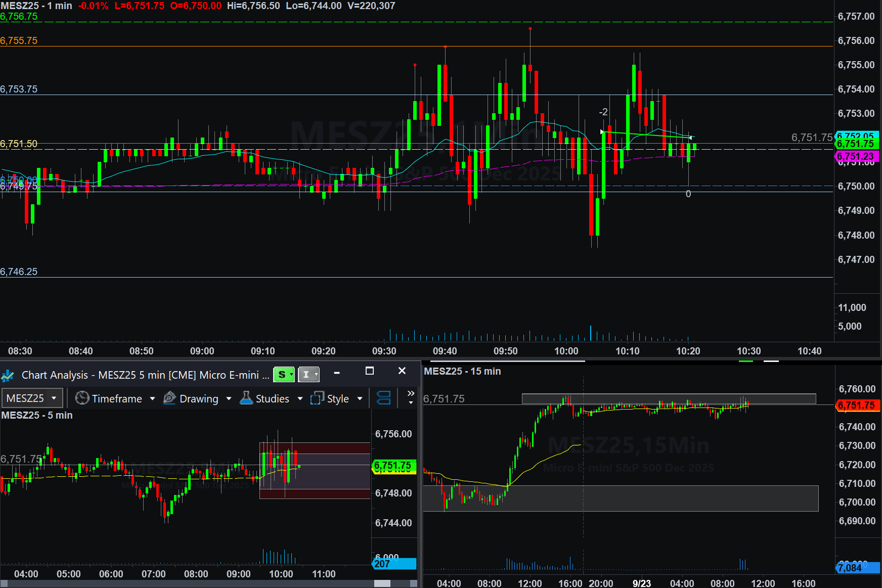Expand the arrow next to Timeframe
The height and width of the screenshot is (588, 882).
tap(152, 398)
